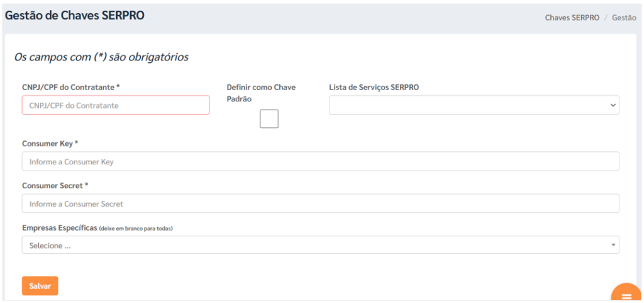Click the campos obrigatórios notice text
This screenshot has height=303, width=644.
(101, 57)
